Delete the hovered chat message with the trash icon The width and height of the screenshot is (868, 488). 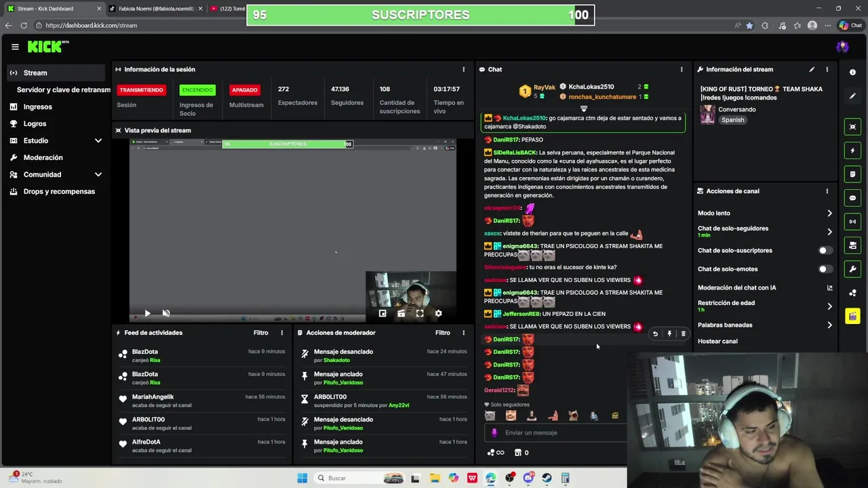683,333
